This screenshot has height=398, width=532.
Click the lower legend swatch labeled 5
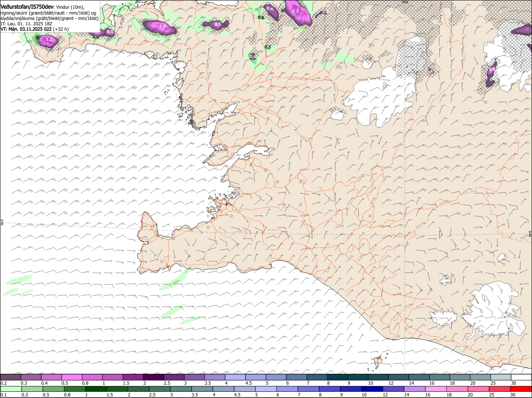[x=265, y=389]
